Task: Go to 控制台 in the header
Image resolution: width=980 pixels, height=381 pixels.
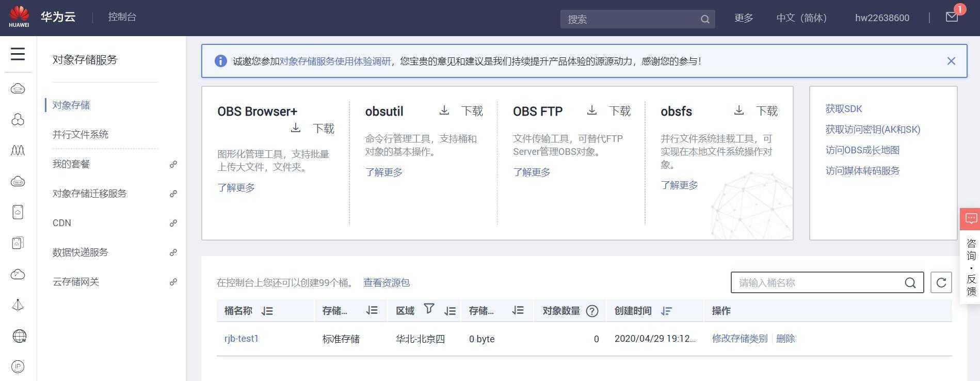Action: click(122, 17)
